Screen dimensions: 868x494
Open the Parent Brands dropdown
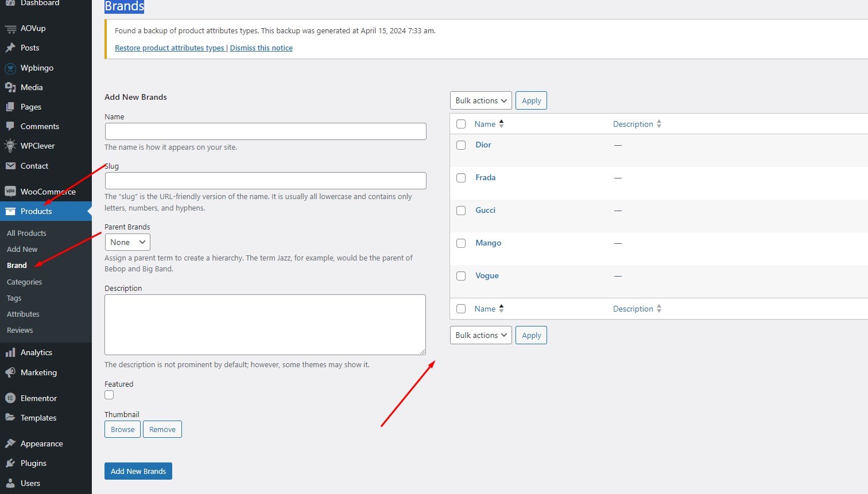[127, 242]
